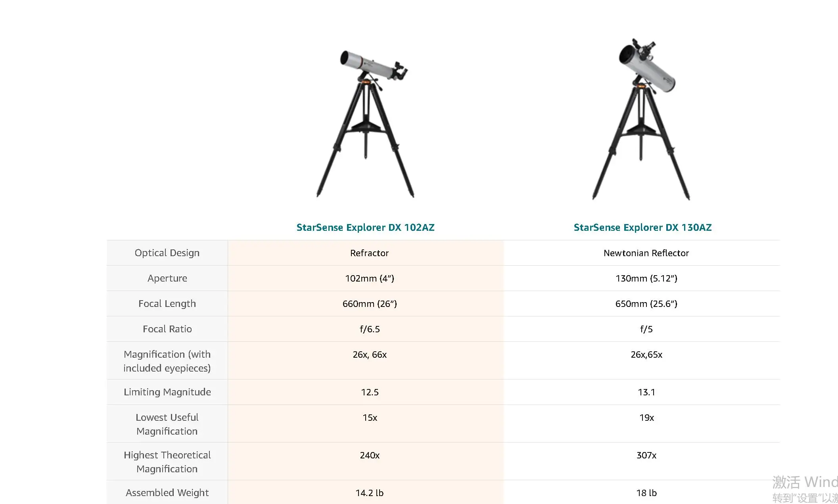Select the 14.2 lb weight value
Viewport: 838px width, 504px height.
coord(369,493)
